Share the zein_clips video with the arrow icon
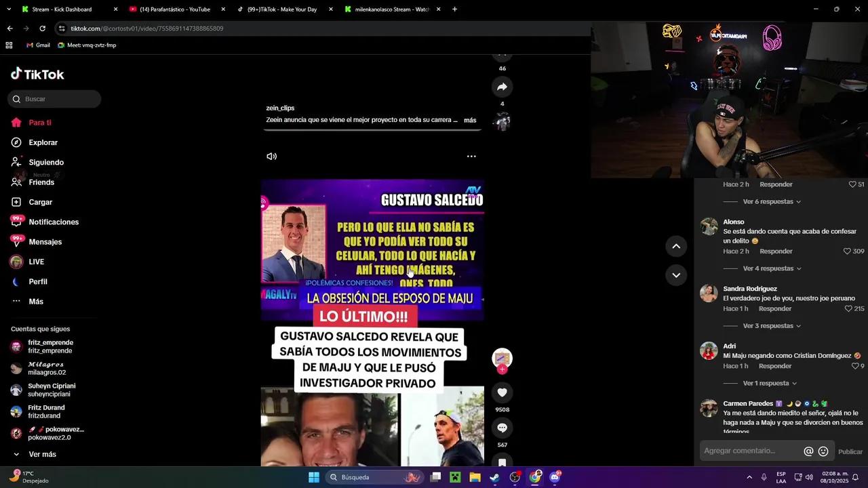 (x=502, y=87)
